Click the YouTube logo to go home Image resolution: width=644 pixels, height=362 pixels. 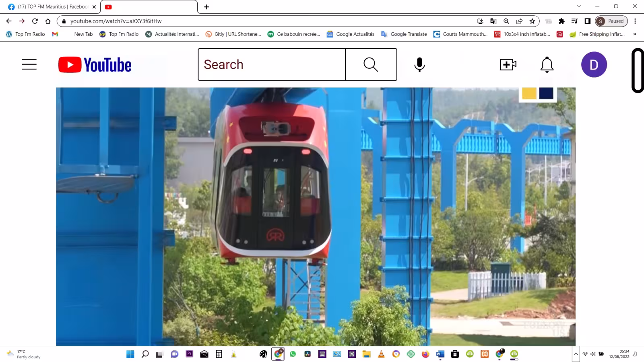[x=95, y=65]
